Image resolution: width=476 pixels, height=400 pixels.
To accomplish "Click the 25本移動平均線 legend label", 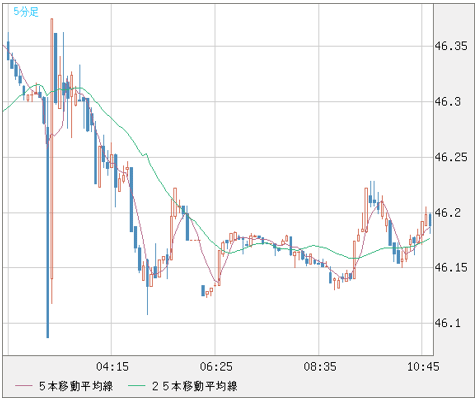I will pyautogui.click(x=194, y=386).
